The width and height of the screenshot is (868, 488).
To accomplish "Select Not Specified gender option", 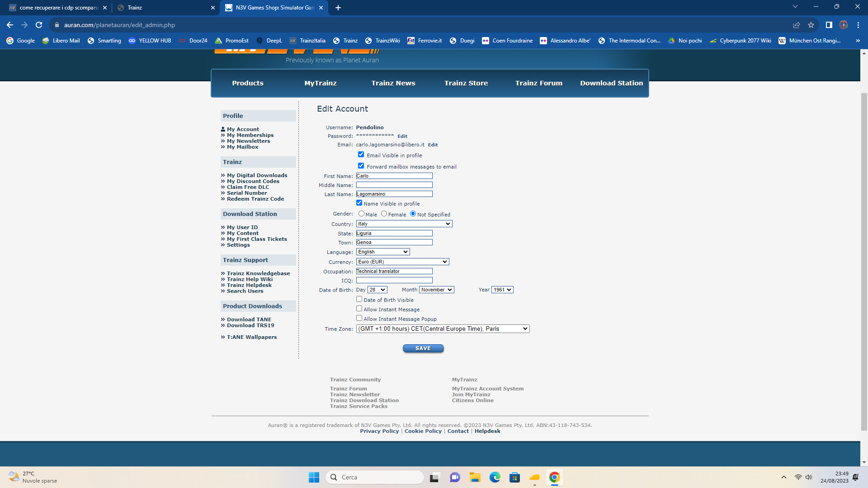I will pyautogui.click(x=413, y=214).
